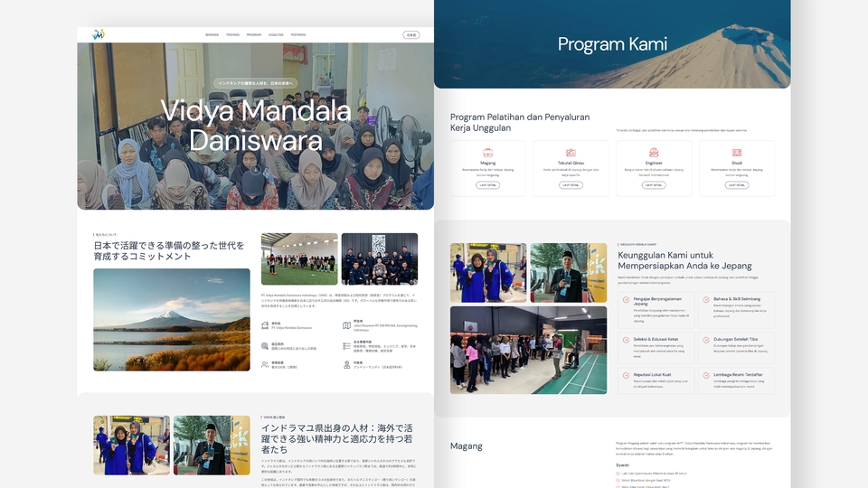Click the Reputasi Lokal Kuat checkmark

(x=626, y=375)
